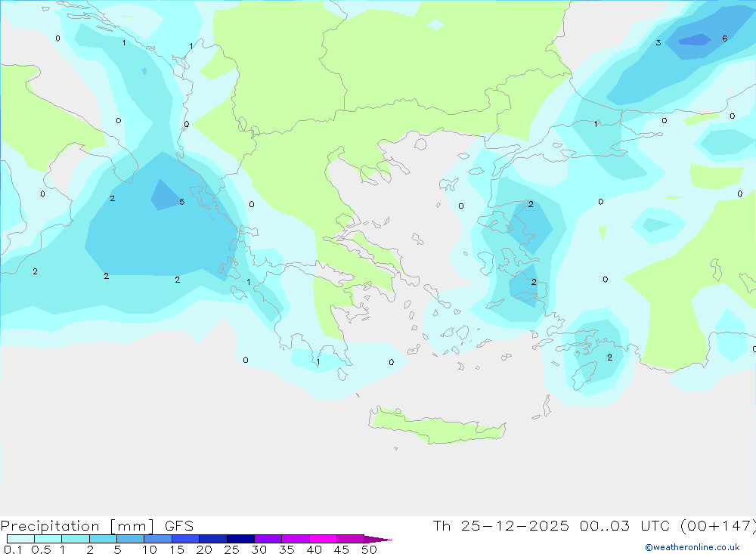Viewport: 756px width, 554px height.
Task: Click the 10–15 mm legend color swatch
Action: click(158, 539)
